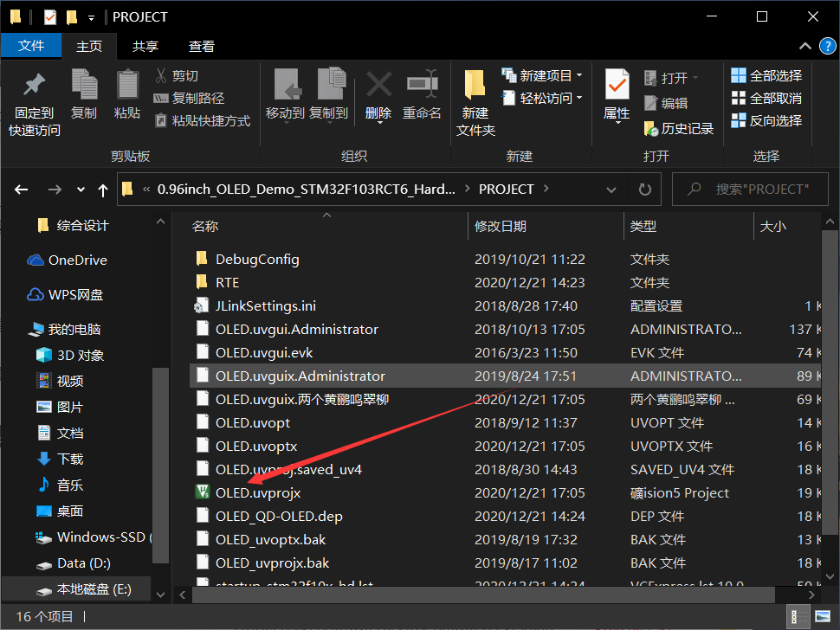Click the Forward navigation arrow
This screenshot has width=840, height=630.
tap(55, 190)
